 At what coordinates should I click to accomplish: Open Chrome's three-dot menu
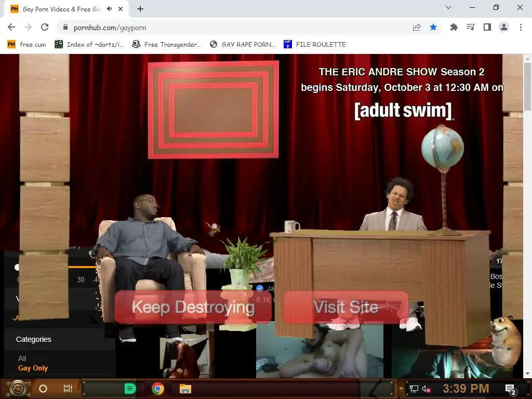pyautogui.click(x=521, y=27)
